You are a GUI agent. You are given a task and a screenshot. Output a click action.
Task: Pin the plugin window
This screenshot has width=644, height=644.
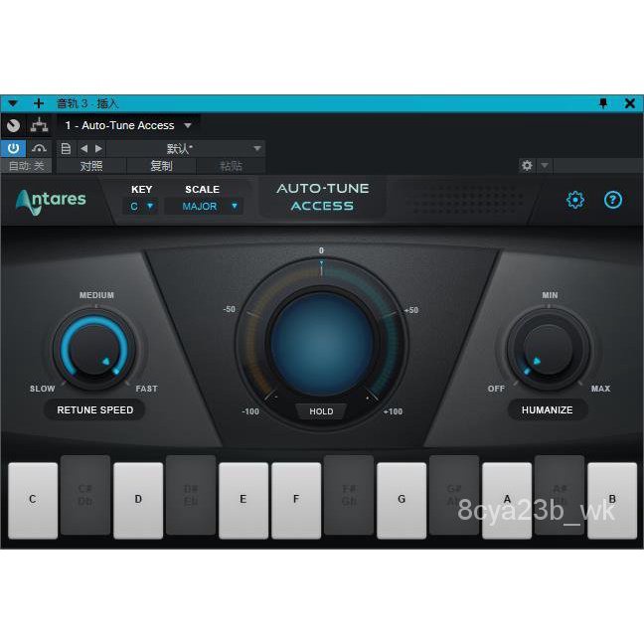(x=602, y=103)
